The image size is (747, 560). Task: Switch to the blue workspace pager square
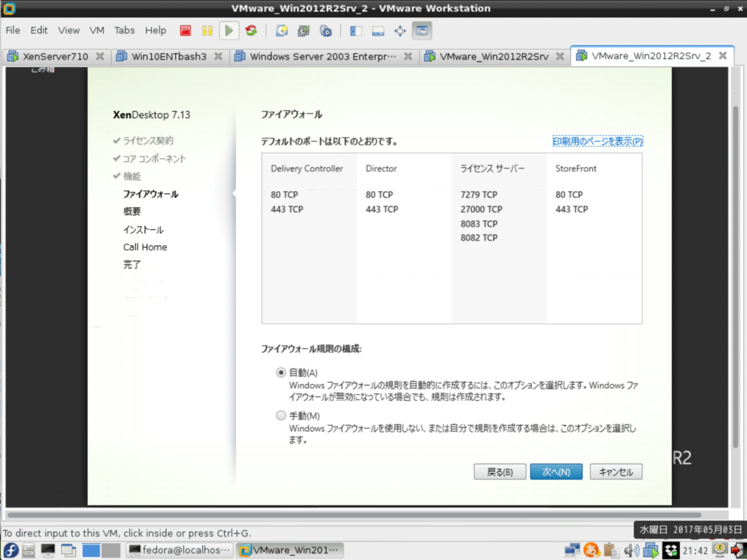tap(91, 551)
